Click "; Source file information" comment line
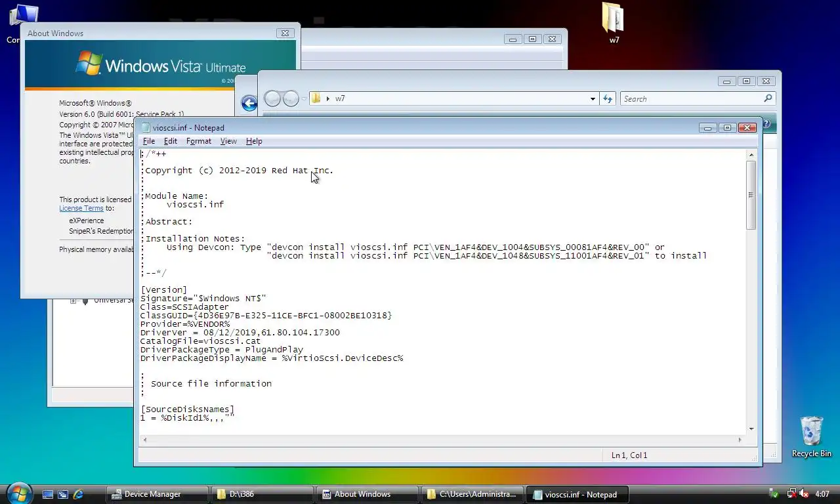The width and height of the screenshot is (840, 504). [206, 383]
